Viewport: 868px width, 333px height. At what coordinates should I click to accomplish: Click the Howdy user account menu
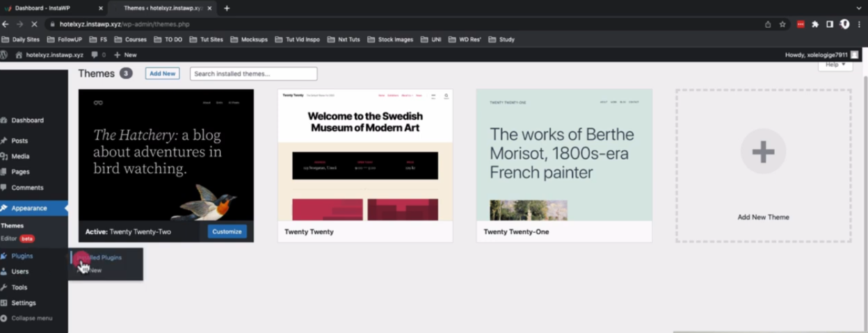[822, 55]
